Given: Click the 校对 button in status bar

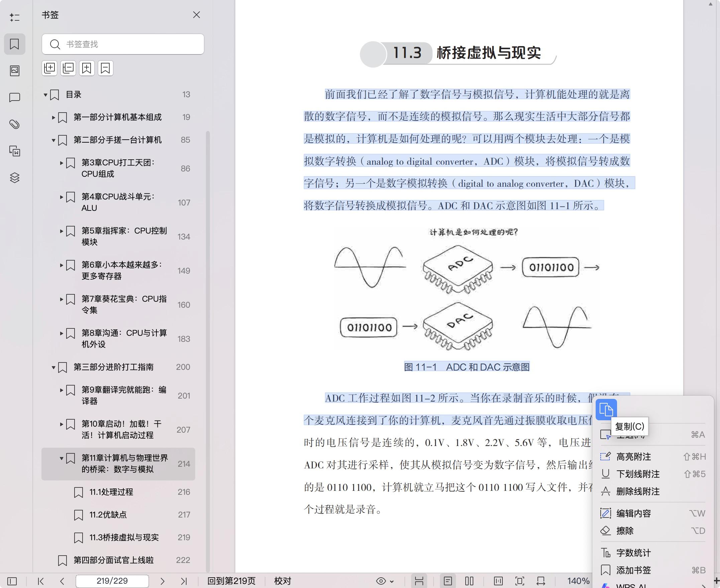Looking at the screenshot, I should click(282, 581).
